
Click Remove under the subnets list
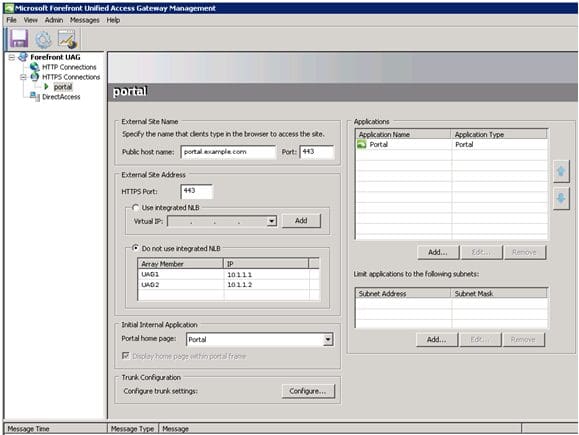click(523, 339)
